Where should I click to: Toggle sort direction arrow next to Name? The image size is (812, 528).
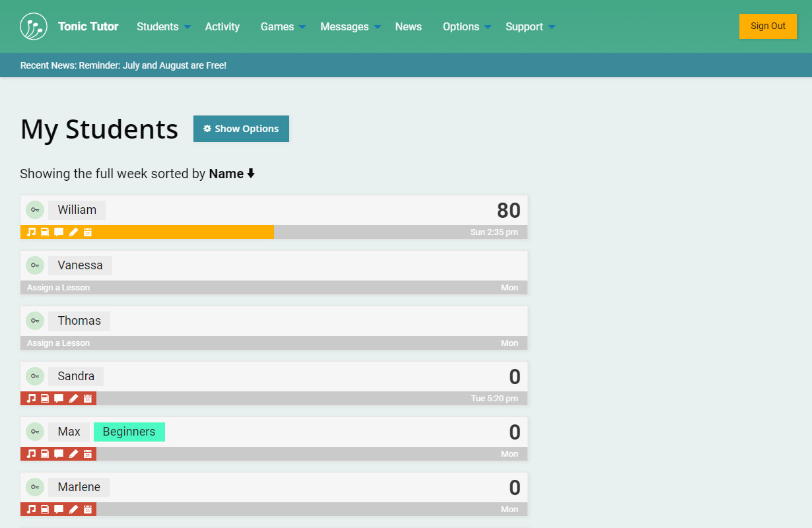[x=251, y=174]
